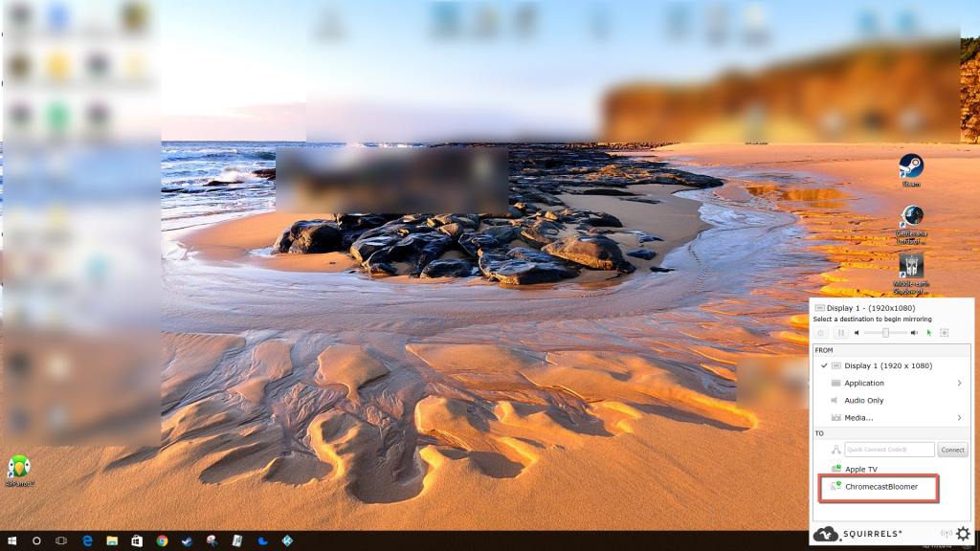Toggle the dashed-frame icon next to cursor
The width and height of the screenshot is (980, 551).
pos(944,333)
